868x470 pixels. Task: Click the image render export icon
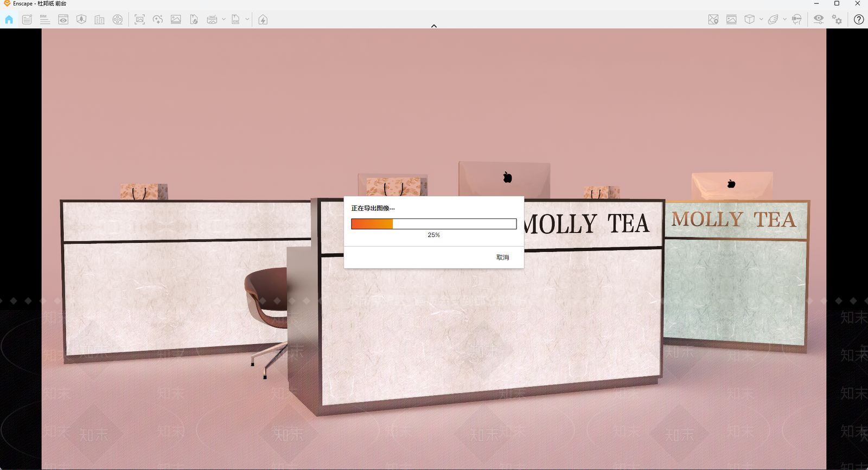click(176, 20)
